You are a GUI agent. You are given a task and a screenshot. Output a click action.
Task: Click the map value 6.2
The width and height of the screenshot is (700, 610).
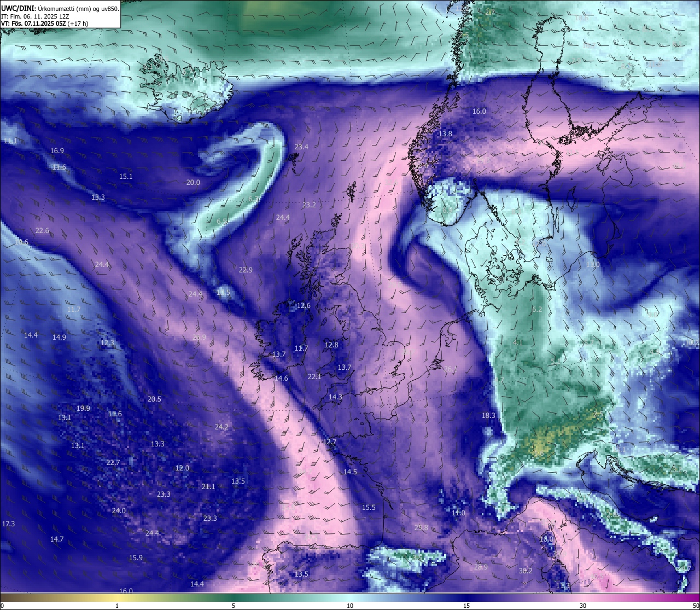[x=537, y=310]
